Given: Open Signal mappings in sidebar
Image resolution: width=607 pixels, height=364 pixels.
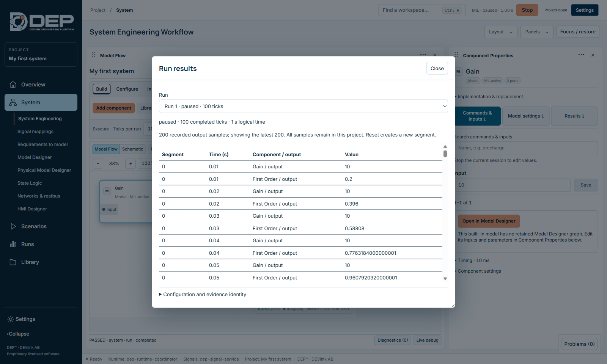Looking at the screenshot, I should (x=35, y=132).
